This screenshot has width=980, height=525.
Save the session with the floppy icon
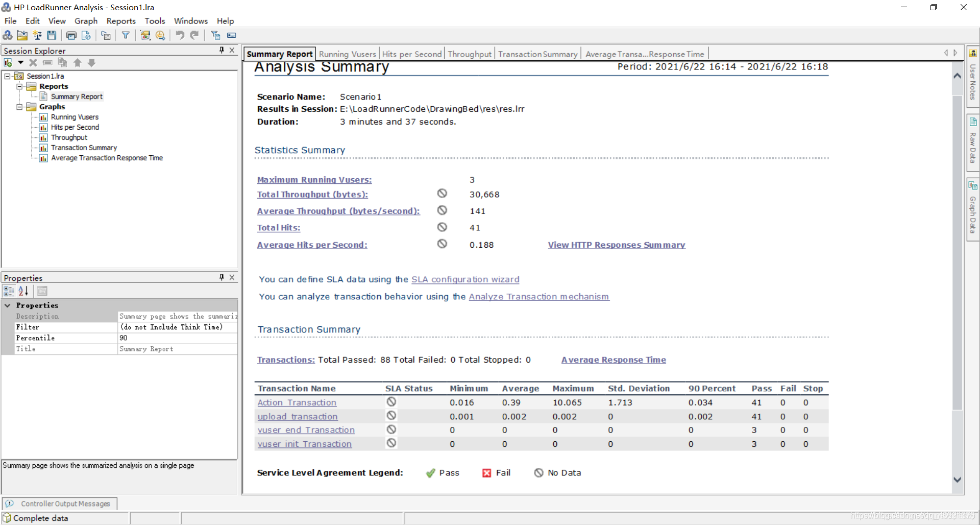[x=52, y=35]
